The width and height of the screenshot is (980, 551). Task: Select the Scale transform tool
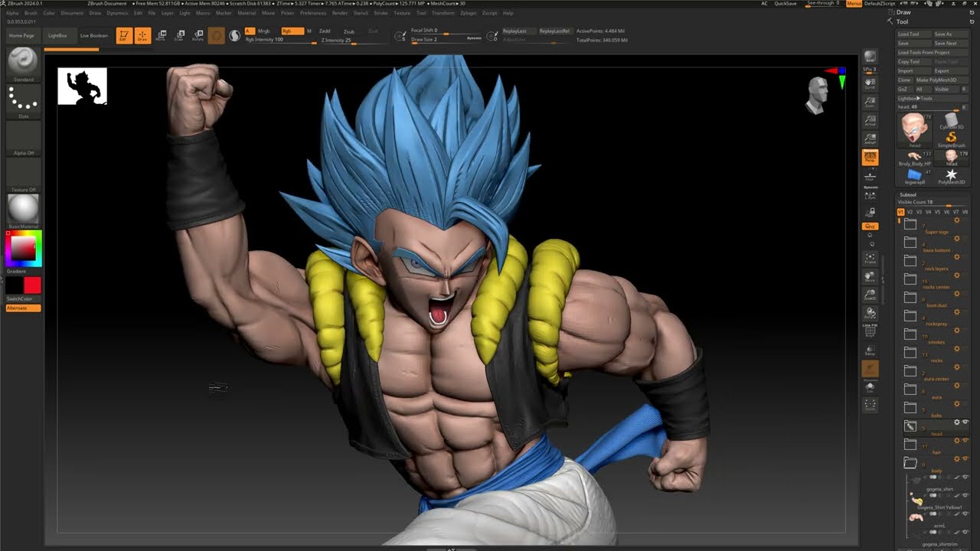pyautogui.click(x=179, y=35)
